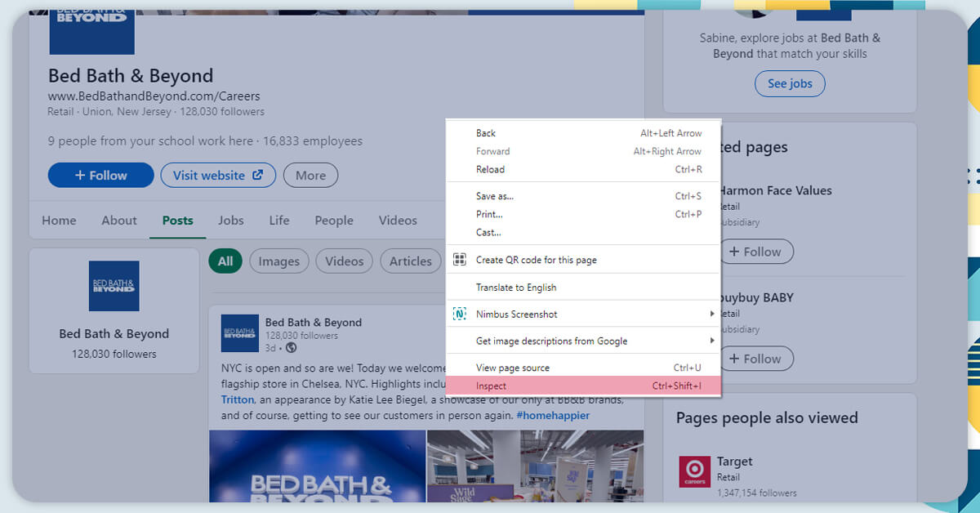Select the All posts filter chip

click(x=225, y=261)
